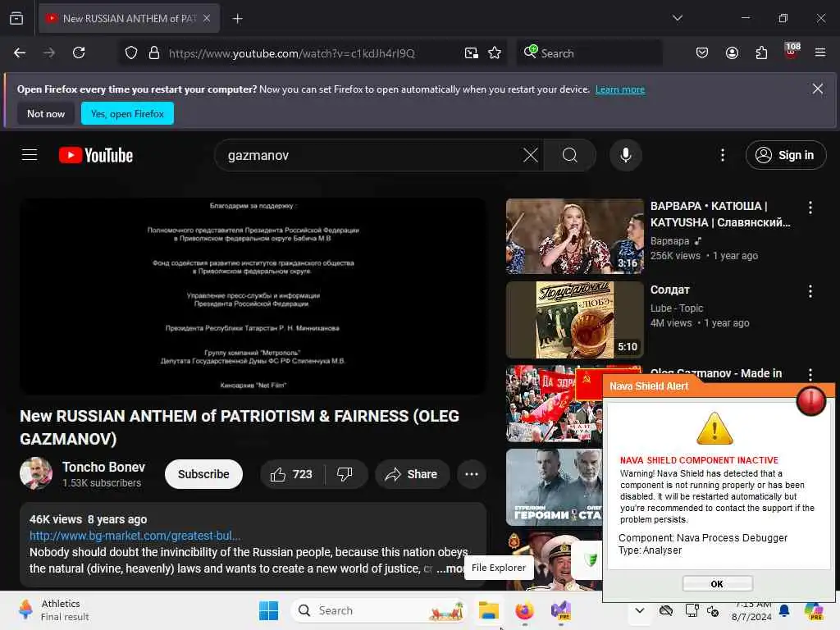This screenshot has height=630, width=840.
Task: Click the Not now button
Action: coord(46,113)
